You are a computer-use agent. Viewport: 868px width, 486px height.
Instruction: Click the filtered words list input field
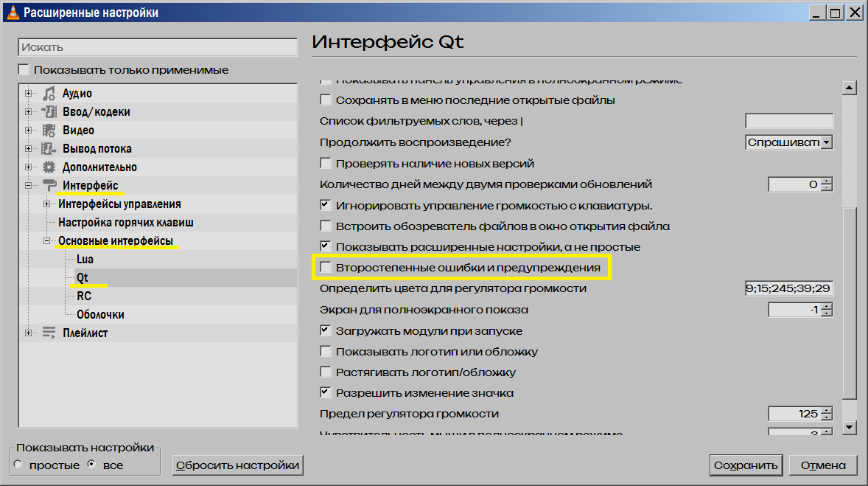[789, 121]
